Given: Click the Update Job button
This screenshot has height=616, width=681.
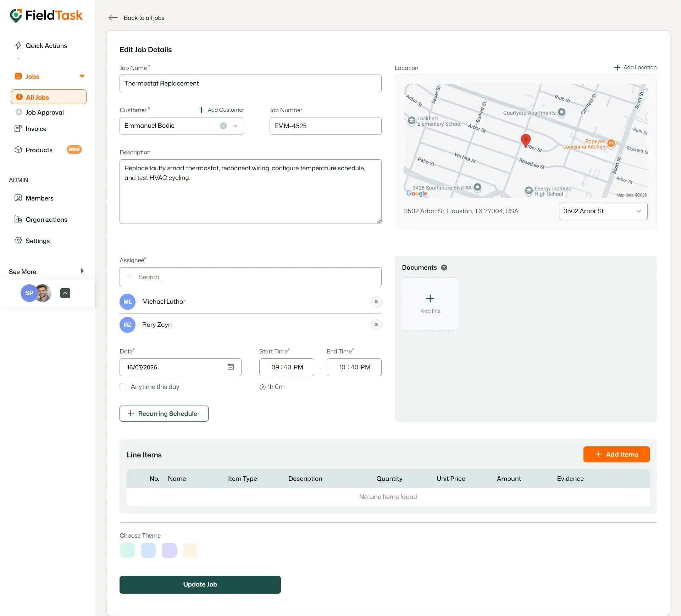Looking at the screenshot, I should pyautogui.click(x=200, y=584).
